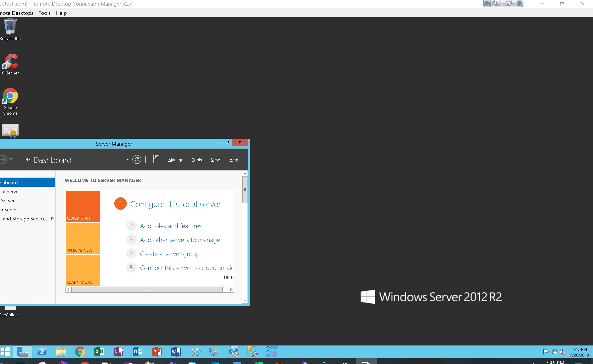Image resolution: width=593 pixels, height=364 pixels.
Task: Launch Word from the remote taskbar
Action: [x=176, y=352]
